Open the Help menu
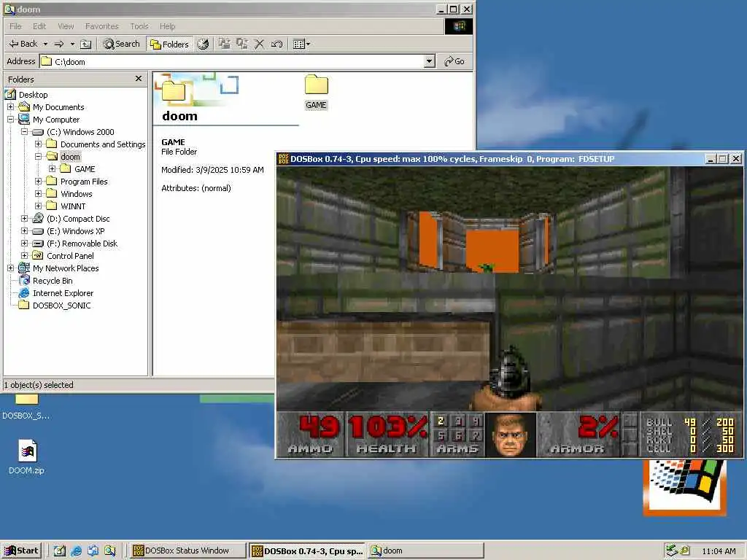 coord(167,26)
